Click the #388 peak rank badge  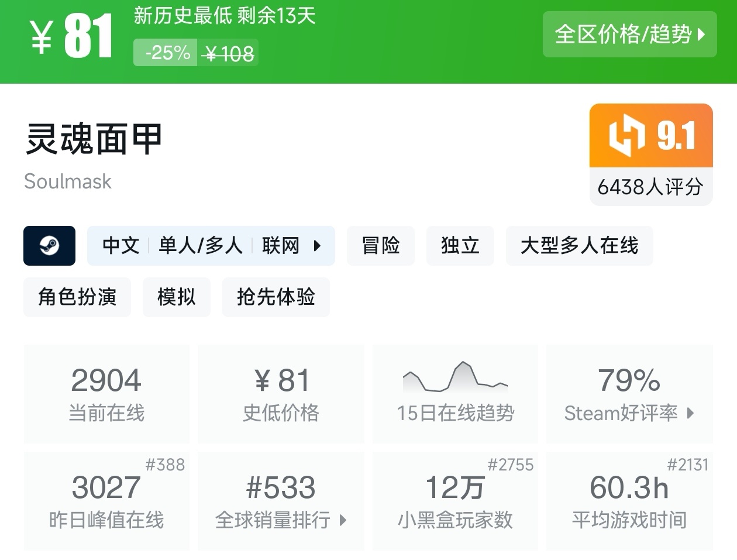coord(165,465)
